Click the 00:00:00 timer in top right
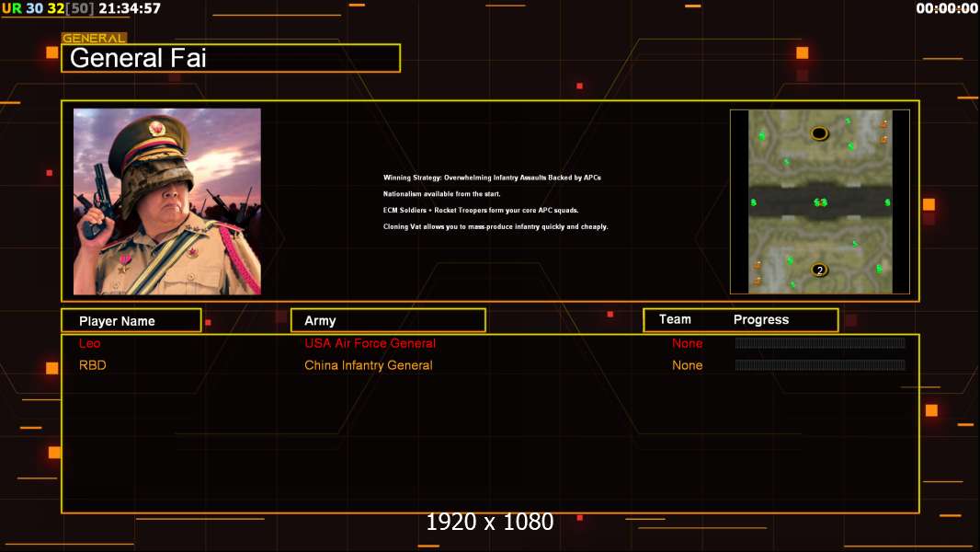This screenshot has width=980, height=552. [947, 8]
